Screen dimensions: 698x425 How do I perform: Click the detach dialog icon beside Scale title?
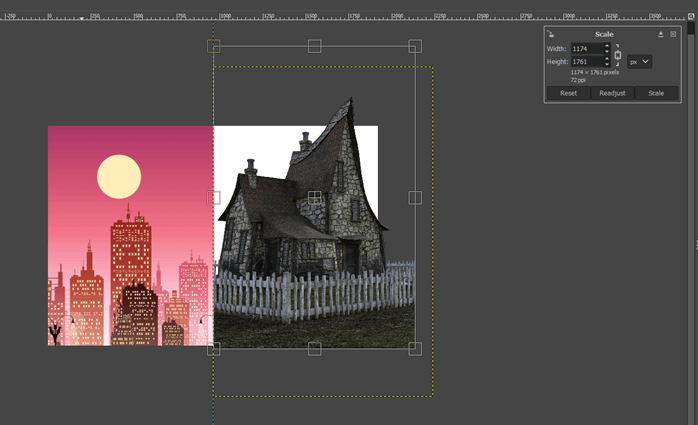pyautogui.click(x=660, y=34)
